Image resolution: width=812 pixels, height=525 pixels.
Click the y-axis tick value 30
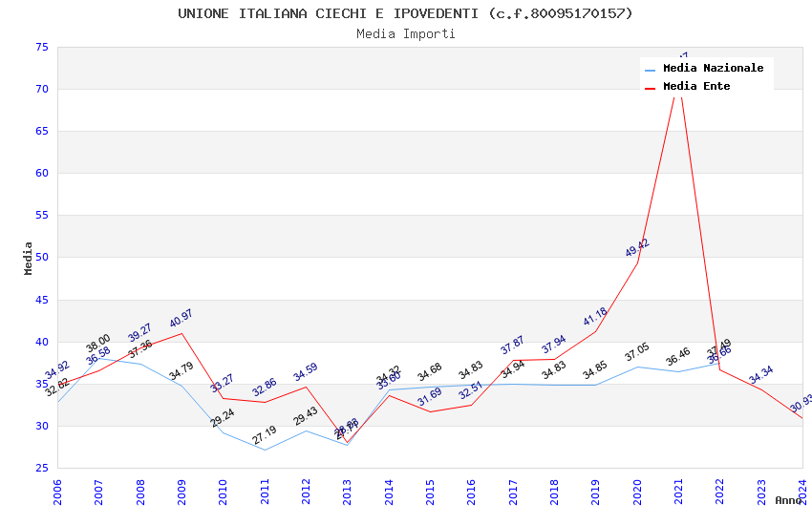coord(42,426)
